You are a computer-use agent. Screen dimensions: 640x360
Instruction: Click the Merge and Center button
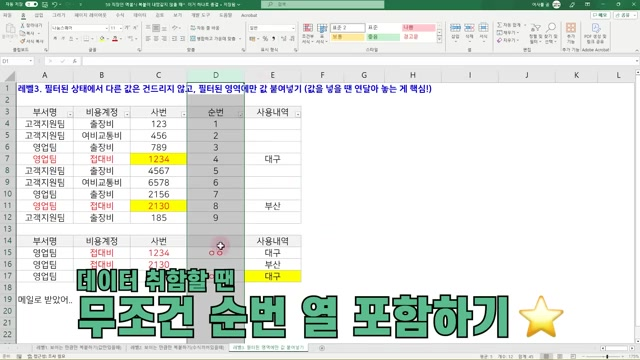click(x=213, y=39)
